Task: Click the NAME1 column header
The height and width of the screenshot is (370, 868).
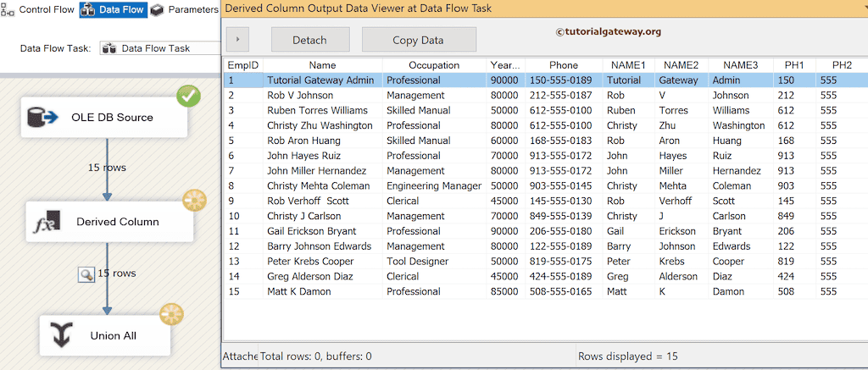Action: pyautogui.click(x=628, y=64)
